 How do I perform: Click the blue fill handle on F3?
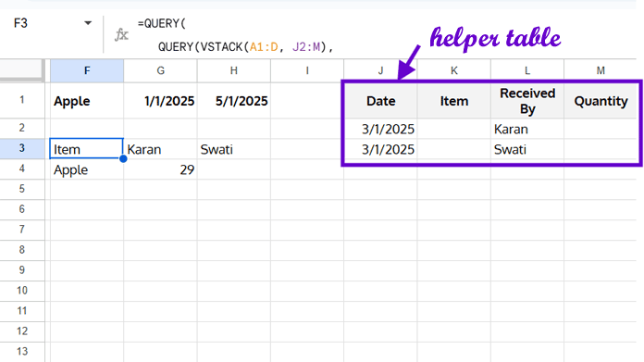123,158
